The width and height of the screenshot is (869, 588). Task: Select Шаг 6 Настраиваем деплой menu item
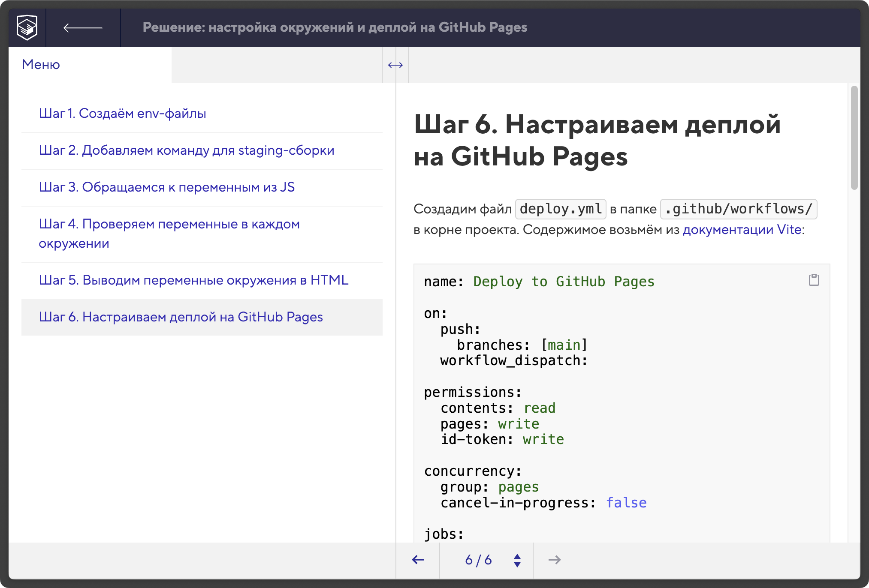(181, 317)
